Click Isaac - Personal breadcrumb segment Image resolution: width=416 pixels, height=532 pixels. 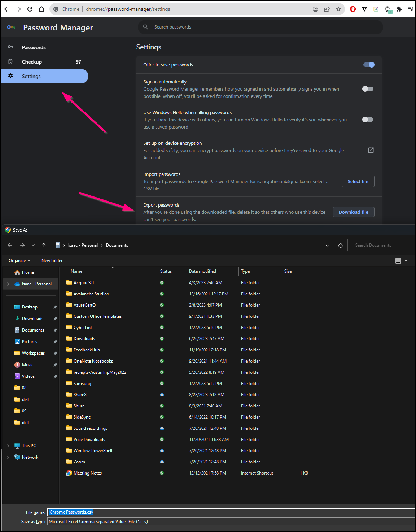(x=83, y=245)
